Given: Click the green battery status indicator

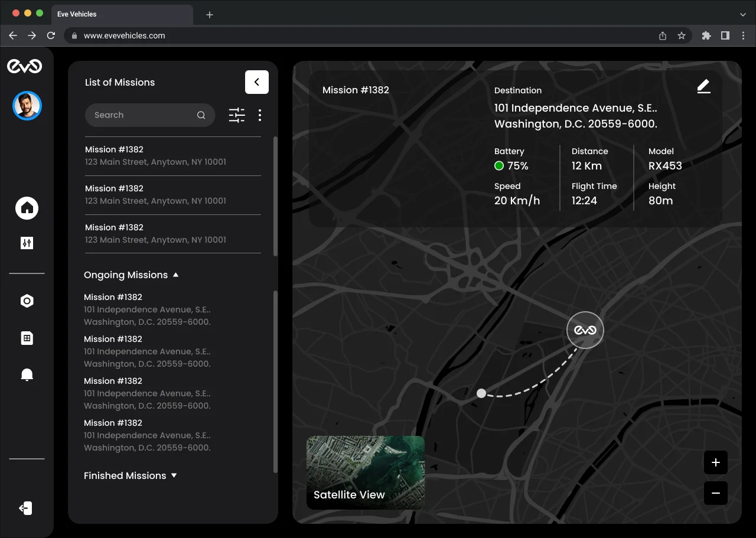Looking at the screenshot, I should [x=499, y=166].
